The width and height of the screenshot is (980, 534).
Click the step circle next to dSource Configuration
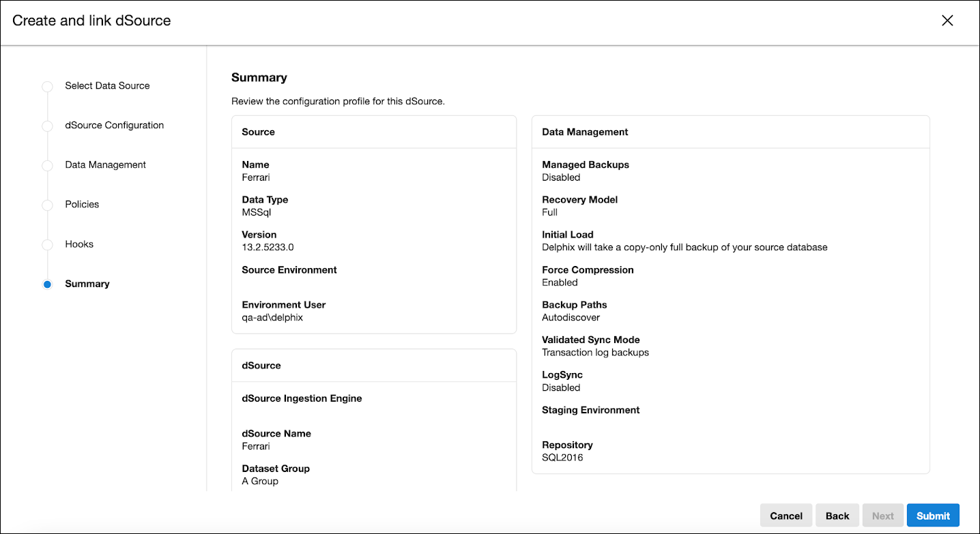(x=47, y=126)
